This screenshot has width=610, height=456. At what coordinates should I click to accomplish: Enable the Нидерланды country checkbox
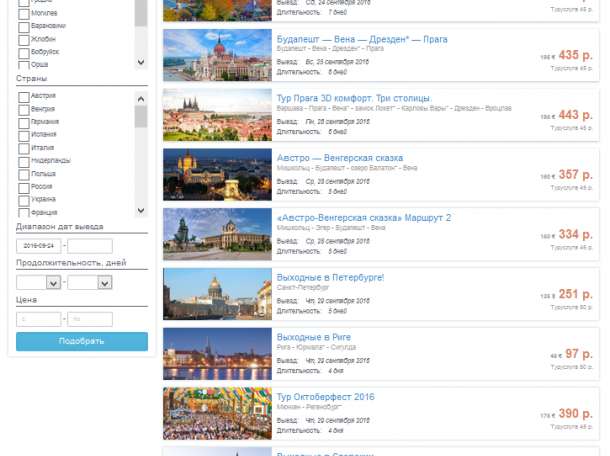24,162
